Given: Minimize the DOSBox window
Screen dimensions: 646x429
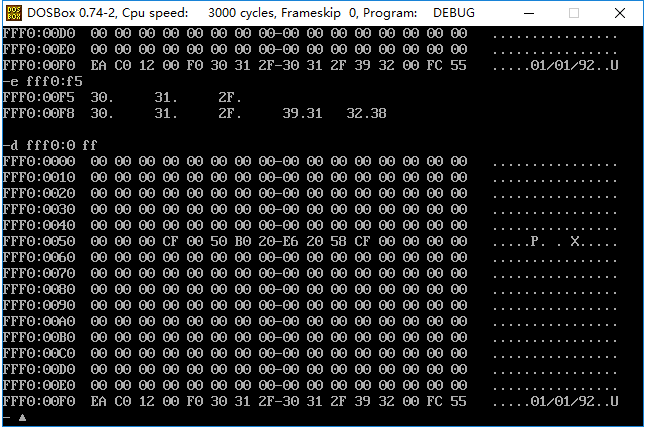Looking at the screenshot, I should 529,13.
